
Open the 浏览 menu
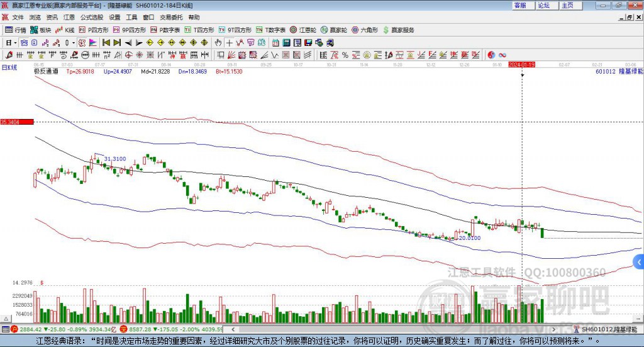pos(35,17)
